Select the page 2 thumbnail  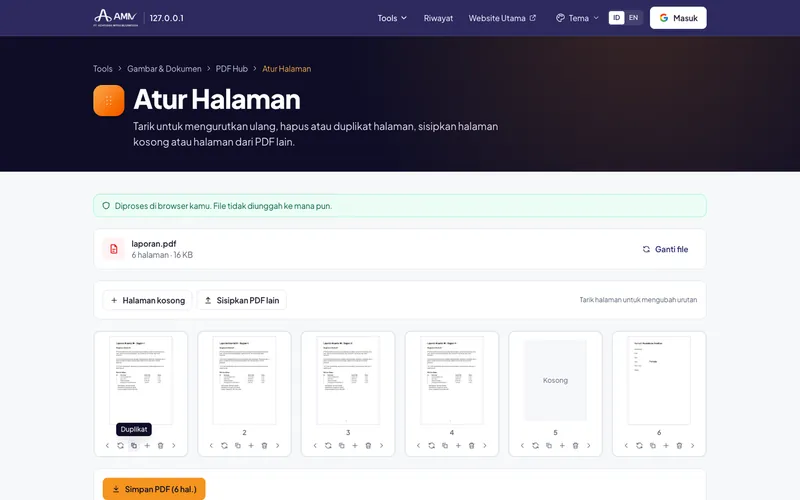pos(244,380)
